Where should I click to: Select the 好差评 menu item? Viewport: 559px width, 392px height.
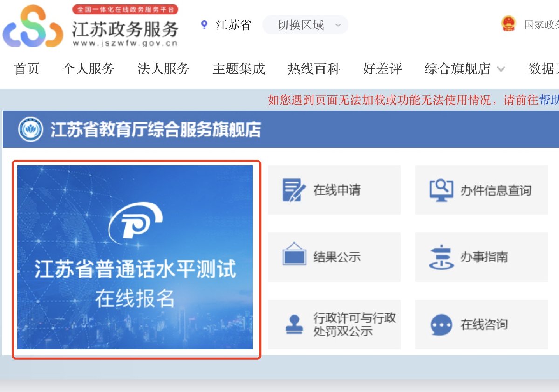pos(382,69)
